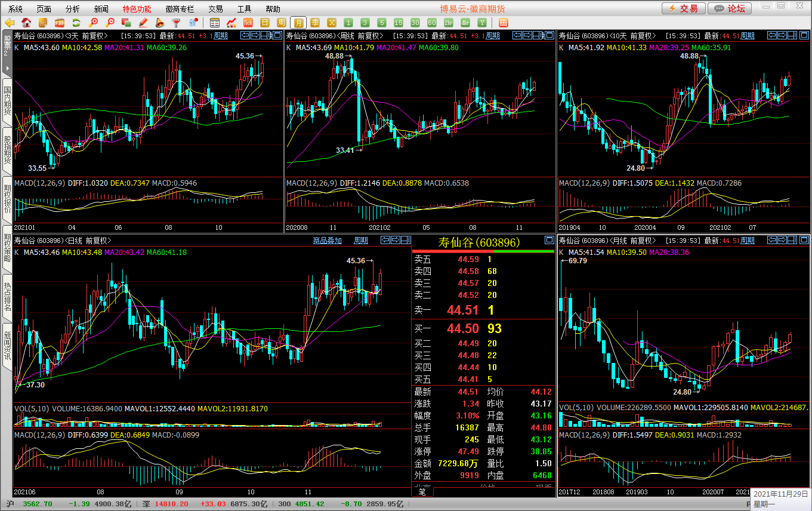Screen dimensions: 812x511
Task: Open the 分析 menu
Action: (x=72, y=9)
